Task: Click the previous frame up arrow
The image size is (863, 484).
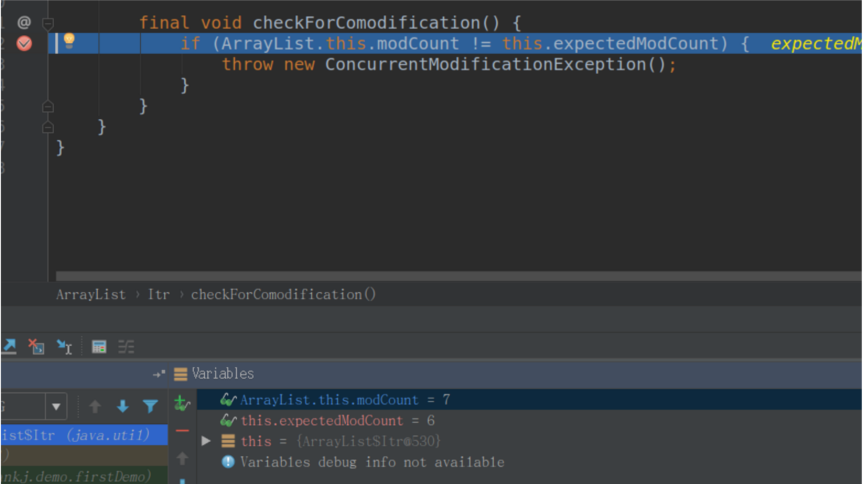Action: click(96, 407)
